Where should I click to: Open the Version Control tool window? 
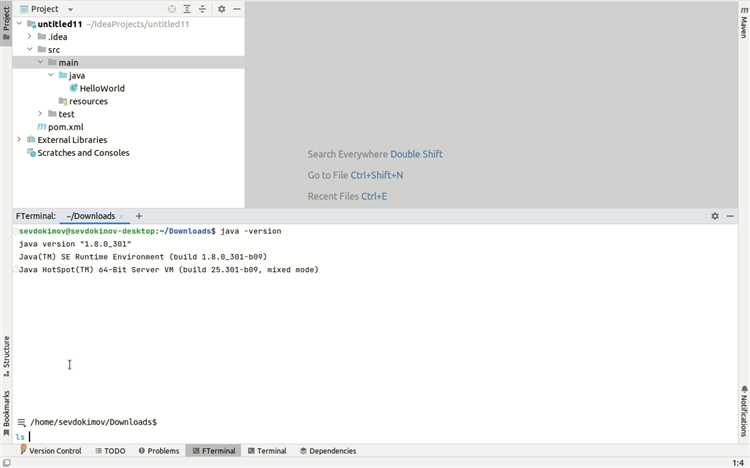point(51,451)
